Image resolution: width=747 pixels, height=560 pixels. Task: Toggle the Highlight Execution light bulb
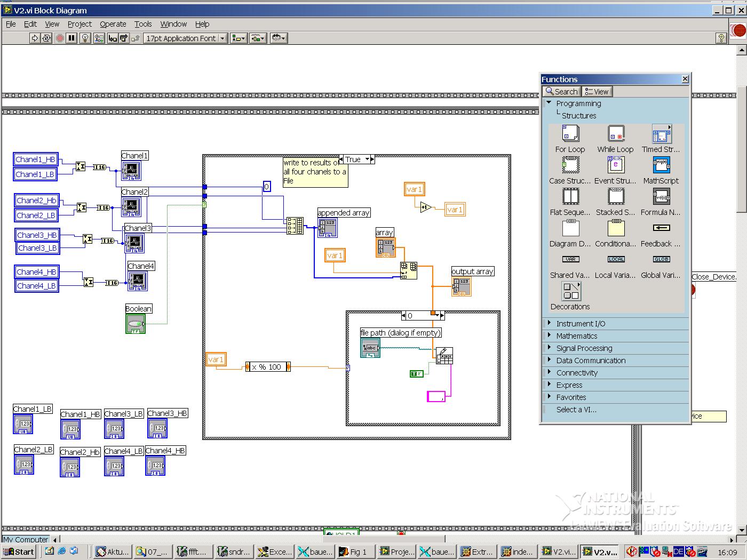(85, 38)
